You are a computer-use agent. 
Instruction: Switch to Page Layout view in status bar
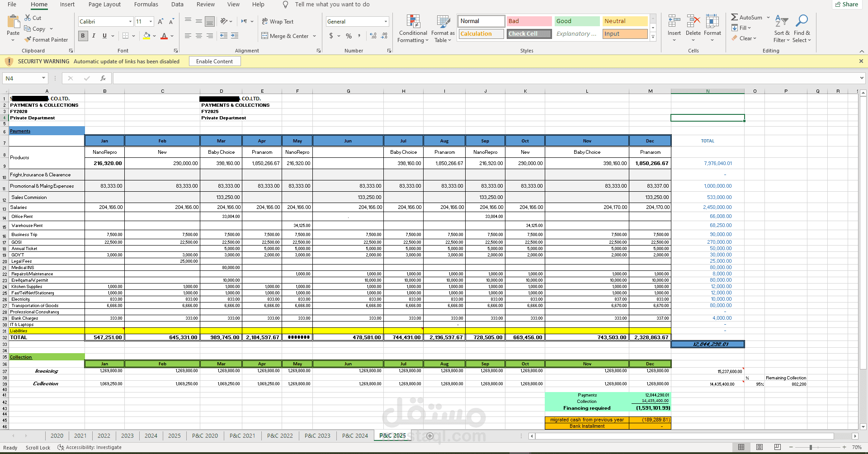click(x=759, y=447)
